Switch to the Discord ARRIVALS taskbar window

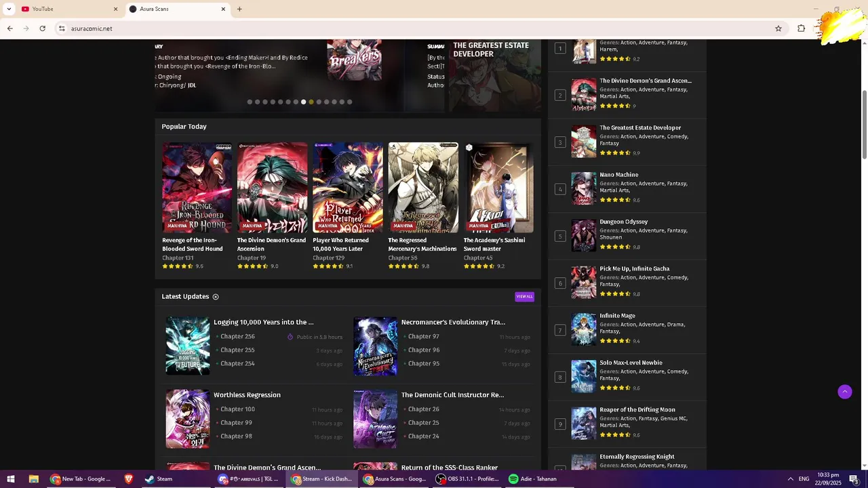[x=249, y=479]
